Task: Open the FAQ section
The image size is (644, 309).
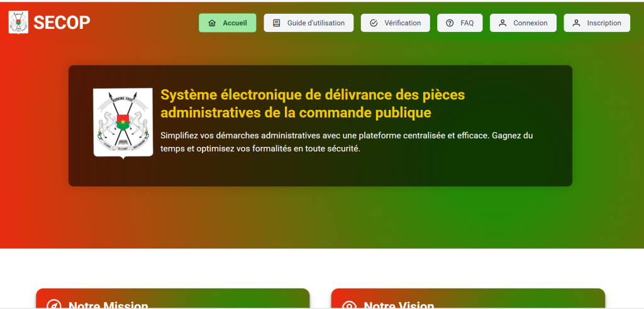Action: 467,23
